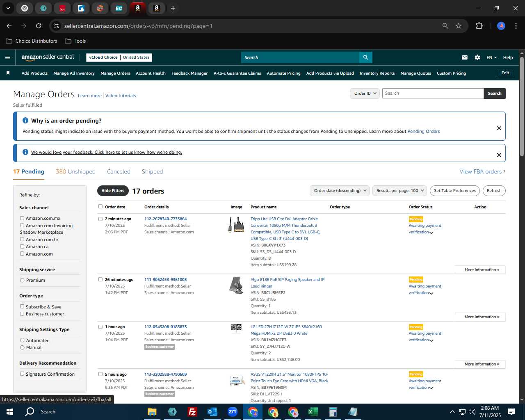Switch to the Canceled orders tab
Screen dimensions: 525x420
click(x=119, y=171)
